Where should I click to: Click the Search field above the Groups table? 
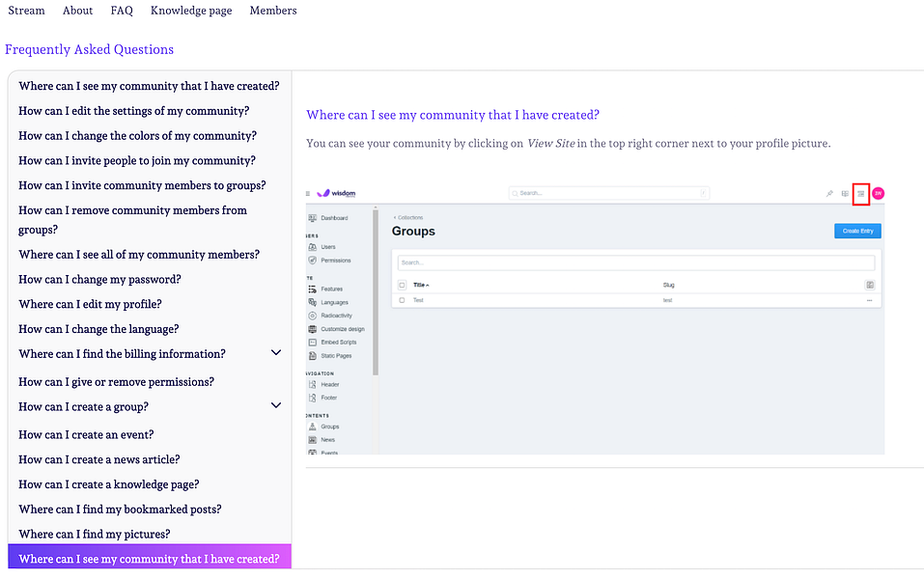636,262
